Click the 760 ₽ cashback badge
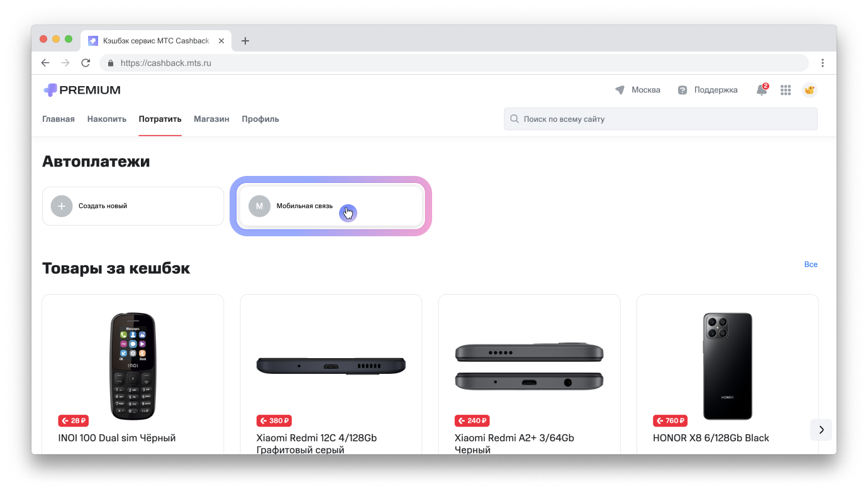The width and height of the screenshot is (868, 492). [670, 421]
